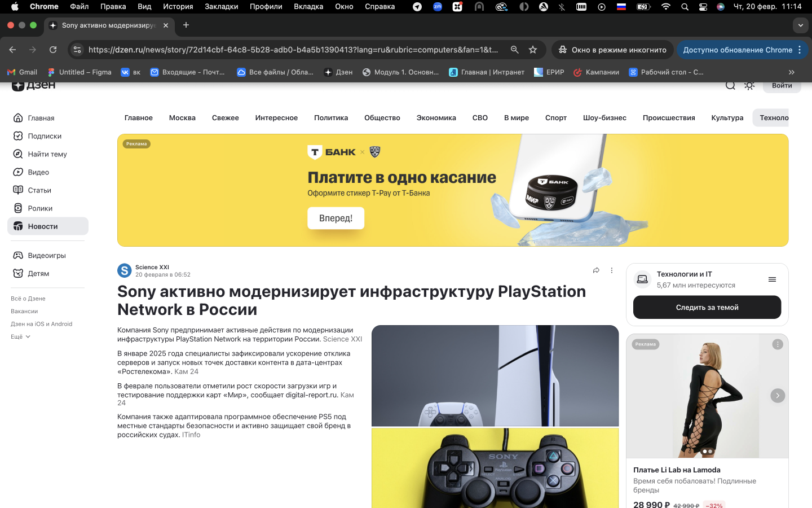Show hidden bookmarks with the chevron
Viewport: 812px width, 508px height.
coord(792,72)
